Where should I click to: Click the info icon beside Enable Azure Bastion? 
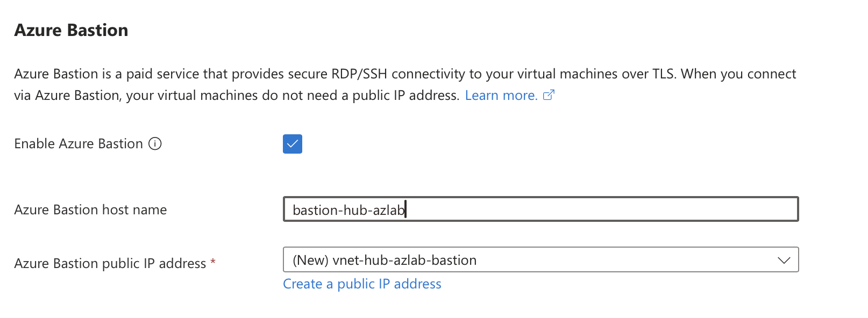pyautogui.click(x=155, y=144)
